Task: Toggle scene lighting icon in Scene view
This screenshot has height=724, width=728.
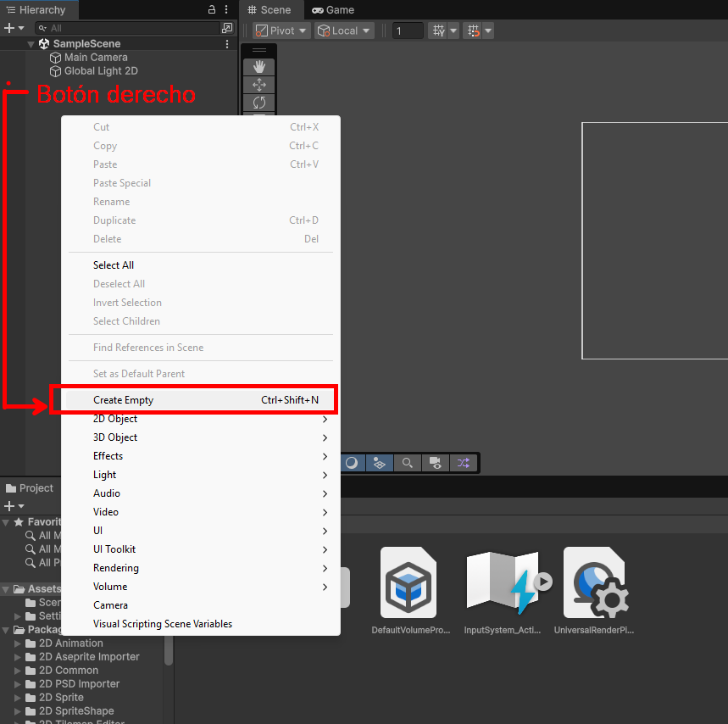Action: pyautogui.click(x=352, y=463)
